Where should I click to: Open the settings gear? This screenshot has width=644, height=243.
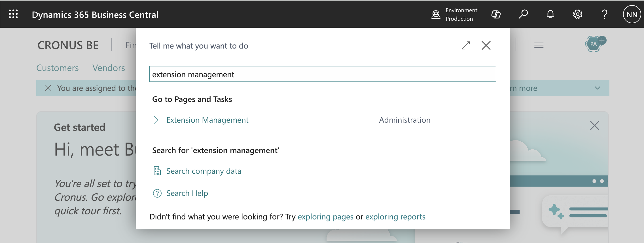pyautogui.click(x=577, y=14)
